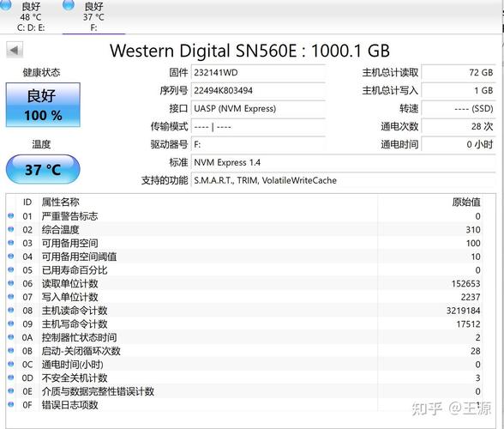Click the 属性名称 column header
The image size is (504, 429).
point(60,202)
